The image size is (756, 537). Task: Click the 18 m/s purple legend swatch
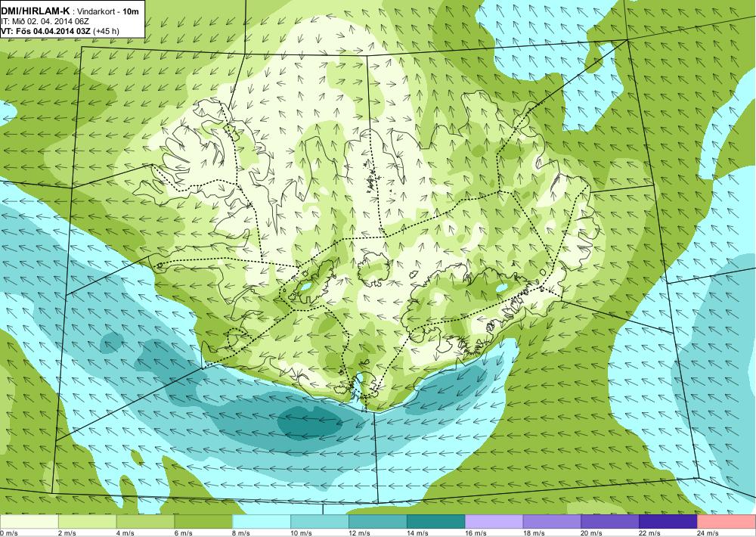(x=552, y=522)
